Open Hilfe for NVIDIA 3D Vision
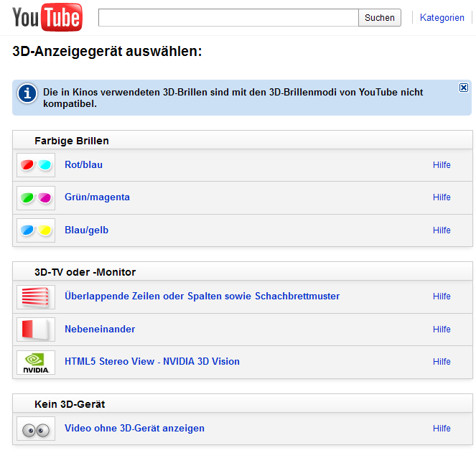This screenshot has height=453, width=476. click(x=442, y=362)
